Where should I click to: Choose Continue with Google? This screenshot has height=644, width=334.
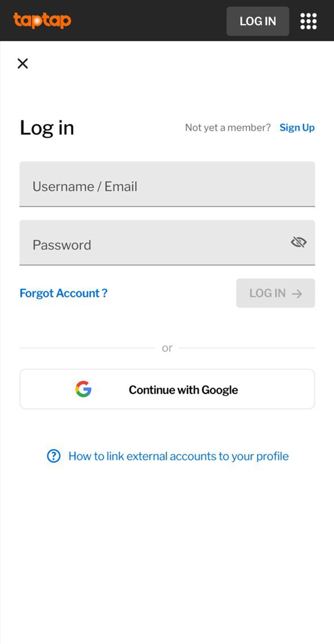(x=183, y=390)
